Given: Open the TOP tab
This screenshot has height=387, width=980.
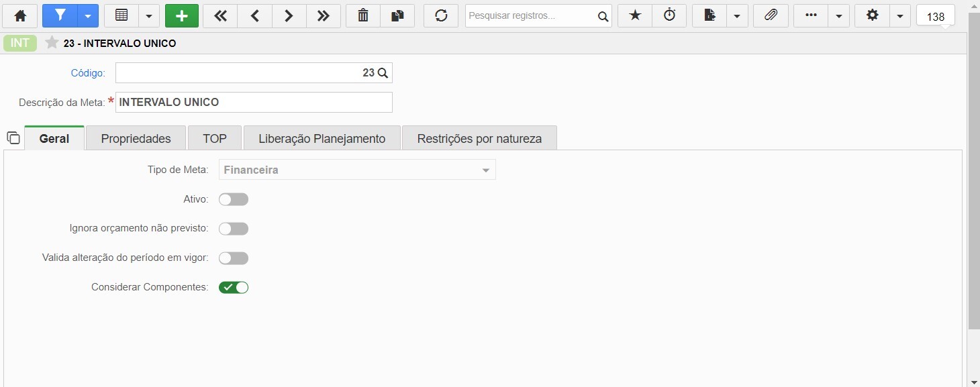Looking at the screenshot, I should coord(215,138).
